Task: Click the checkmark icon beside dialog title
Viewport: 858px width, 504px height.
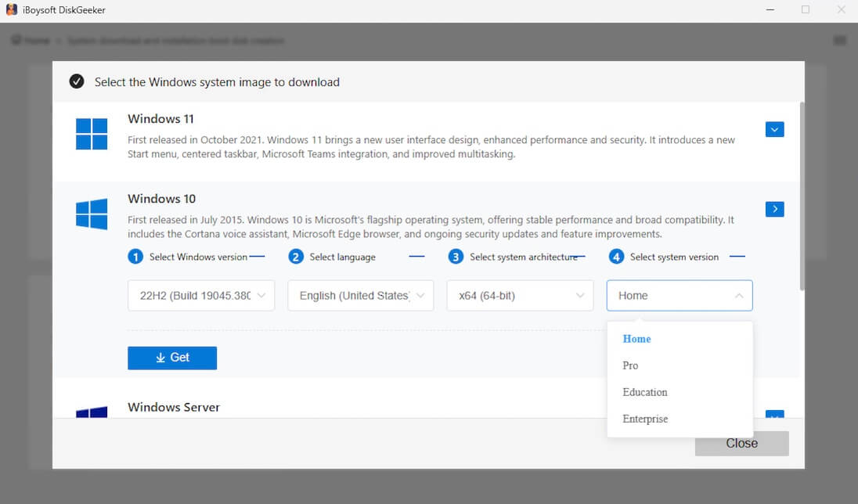Action: tap(77, 81)
